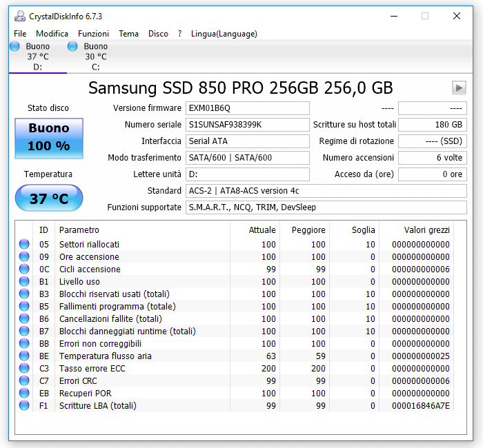
Task: Select the Scritture LBA (totali) parameter text
Action: [x=98, y=405]
